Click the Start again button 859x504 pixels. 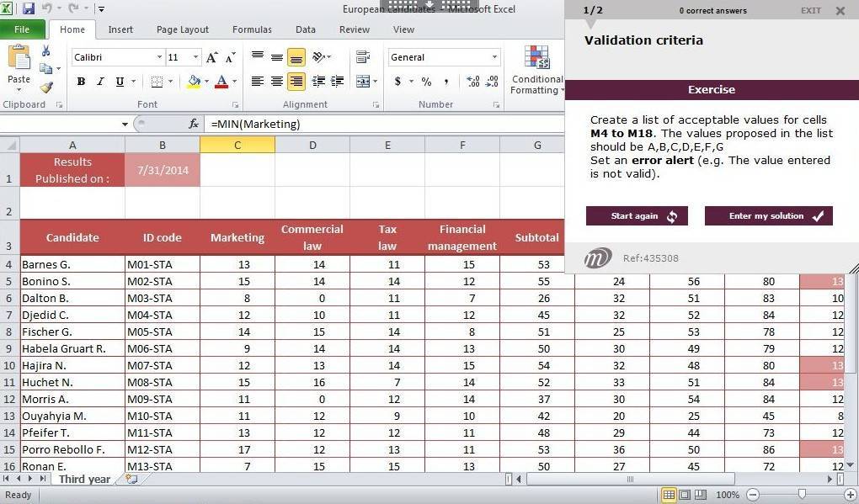tap(637, 216)
